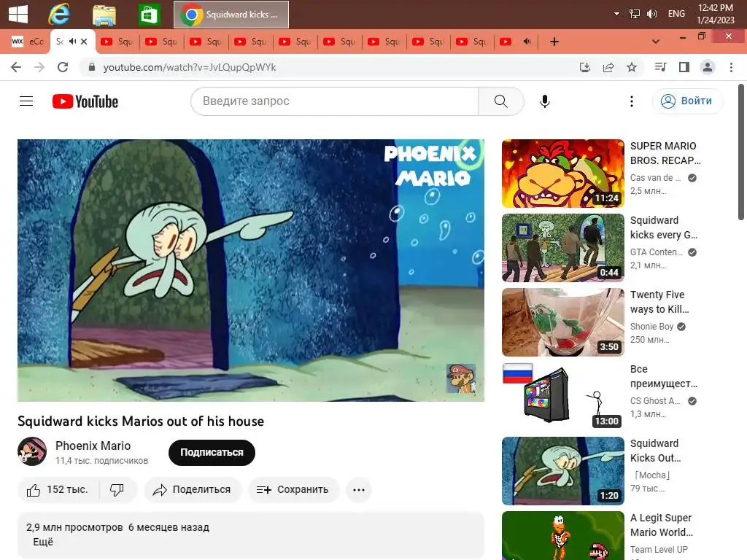Open a new browser tab
This screenshot has width=747, height=560.
pos(554,42)
